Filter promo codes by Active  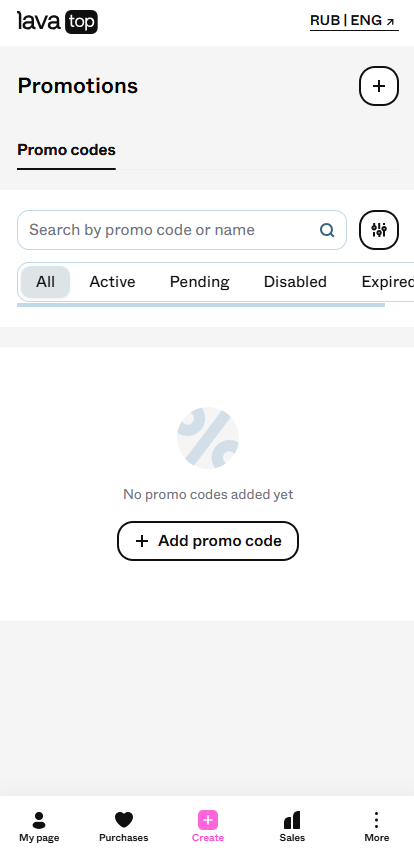click(x=113, y=282)
